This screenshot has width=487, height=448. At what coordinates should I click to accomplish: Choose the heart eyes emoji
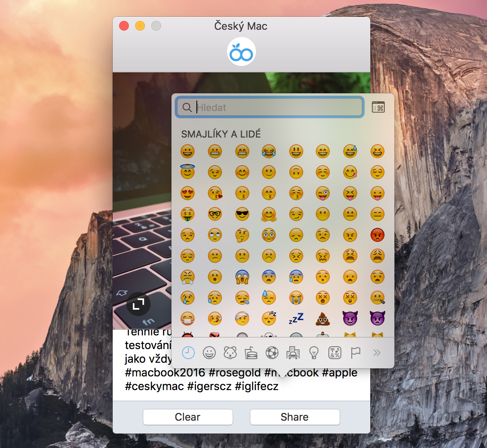[188, 193]
